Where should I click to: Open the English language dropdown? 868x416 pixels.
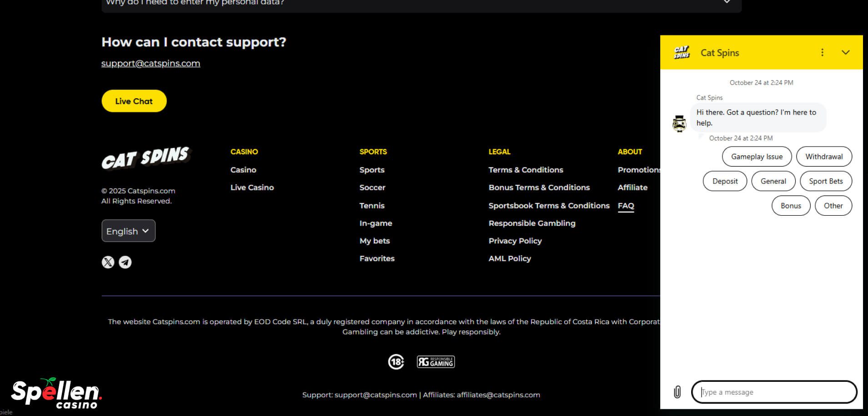128,231
